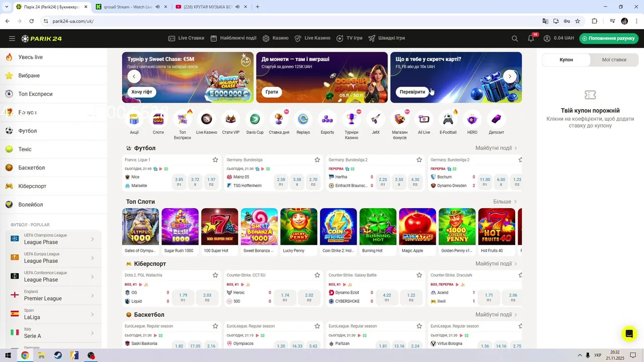Open Майбутні події next to Футбол heading

(496, 148)
